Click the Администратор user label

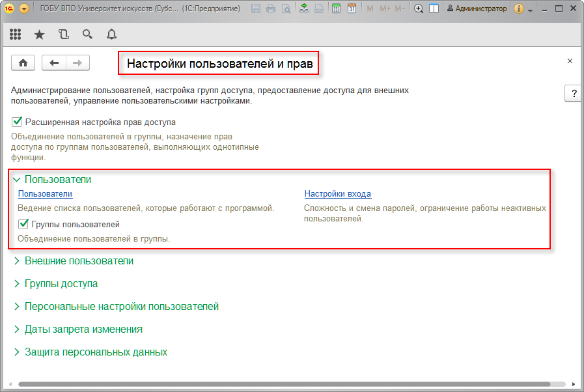pos(477,8)
